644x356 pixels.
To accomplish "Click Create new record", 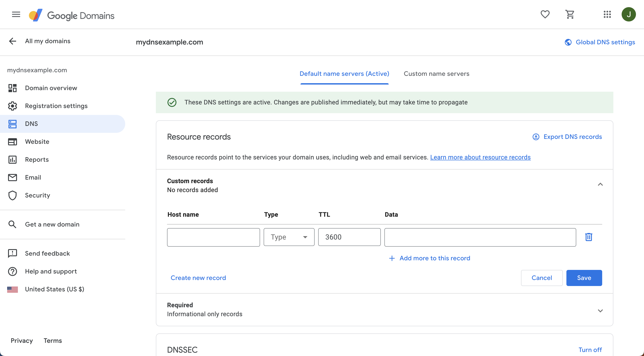I will point(198,278).
